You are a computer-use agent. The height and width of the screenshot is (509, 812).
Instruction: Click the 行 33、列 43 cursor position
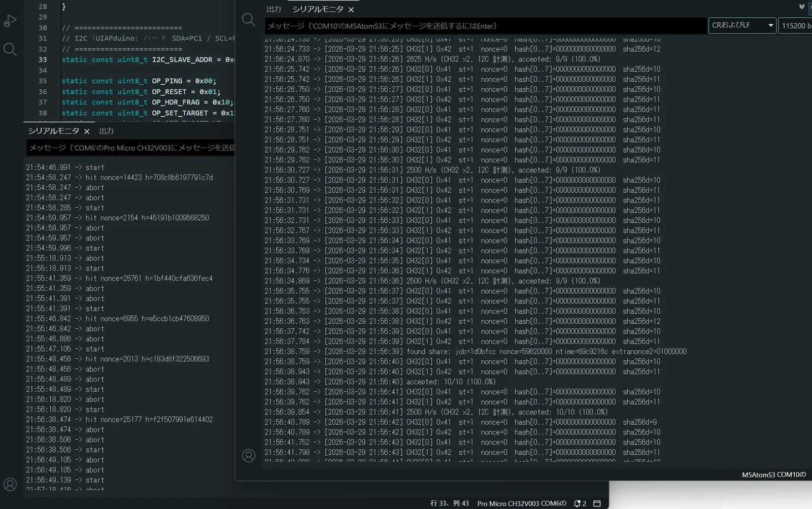pos(449,503)
